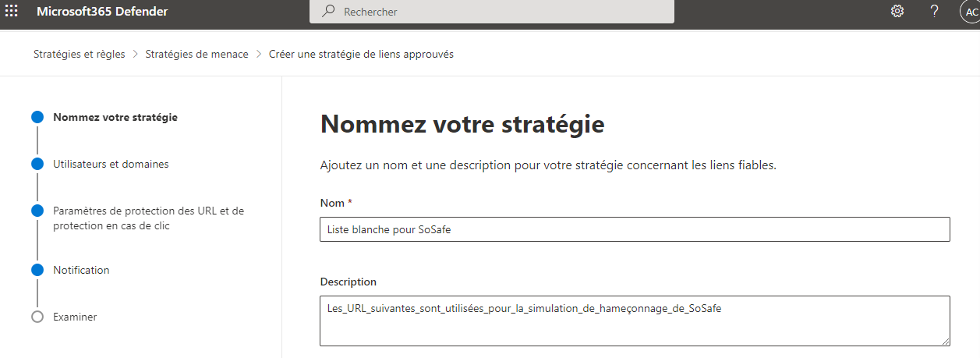This screenshot has height=358, width=980.
Task: Go to Utilisateurs et domaines step
Action: [111, 165]
